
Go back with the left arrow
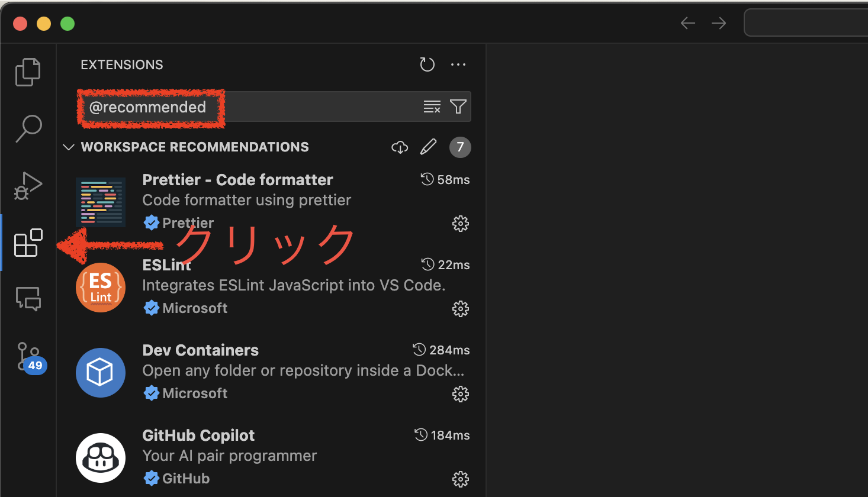(688, 23)
